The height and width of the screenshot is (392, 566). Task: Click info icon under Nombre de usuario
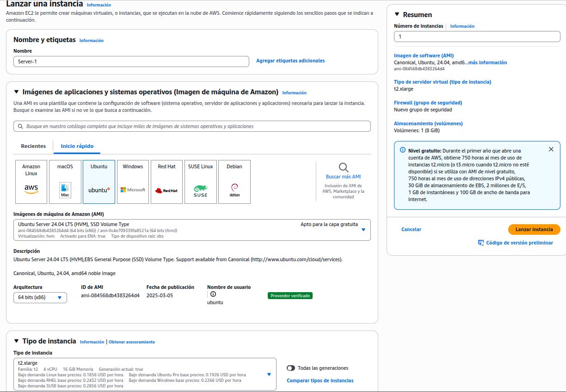pos(213,294)
